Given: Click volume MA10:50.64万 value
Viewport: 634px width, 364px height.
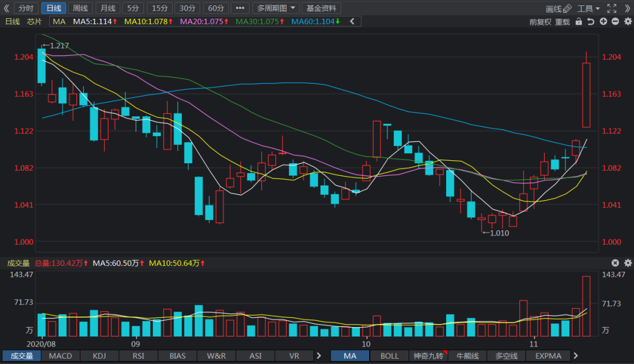Looking at the screenshot, I should (x=177, y=263).
